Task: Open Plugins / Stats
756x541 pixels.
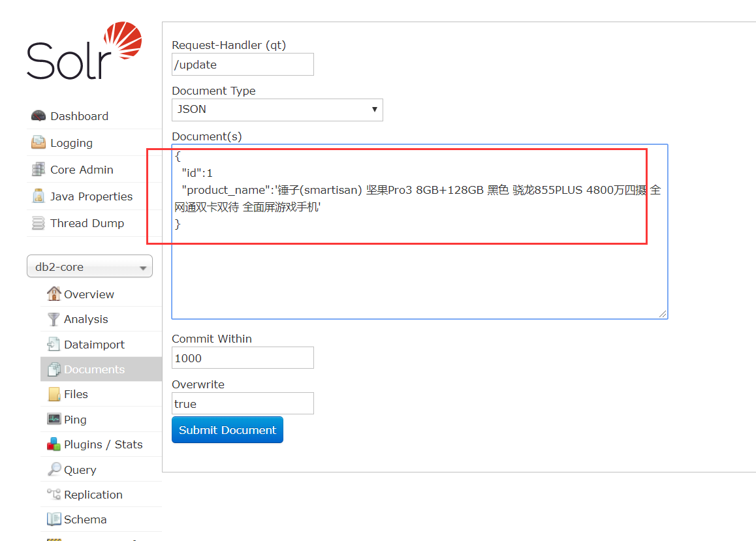Action: (x=103, y=444)
